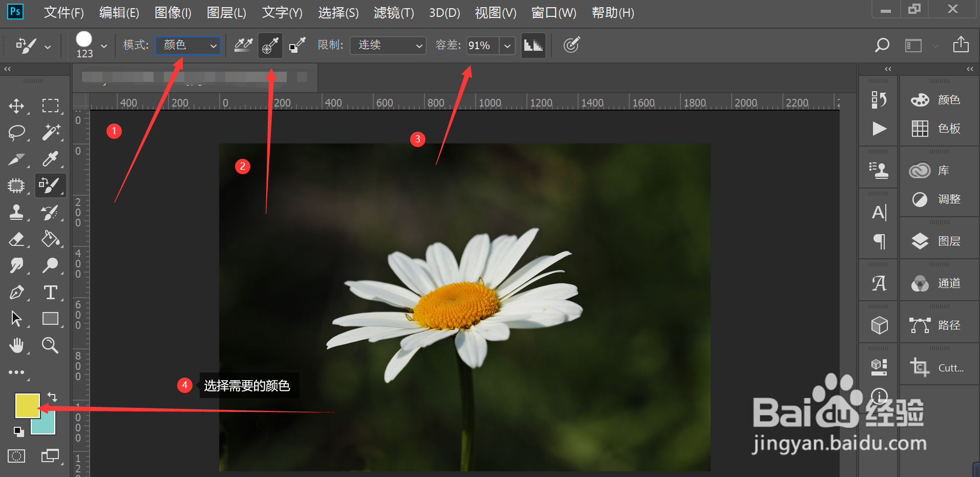Open the search icon in the top bar
The width and height of the screenshot is (980, 477).
click(x=882, y=45)
